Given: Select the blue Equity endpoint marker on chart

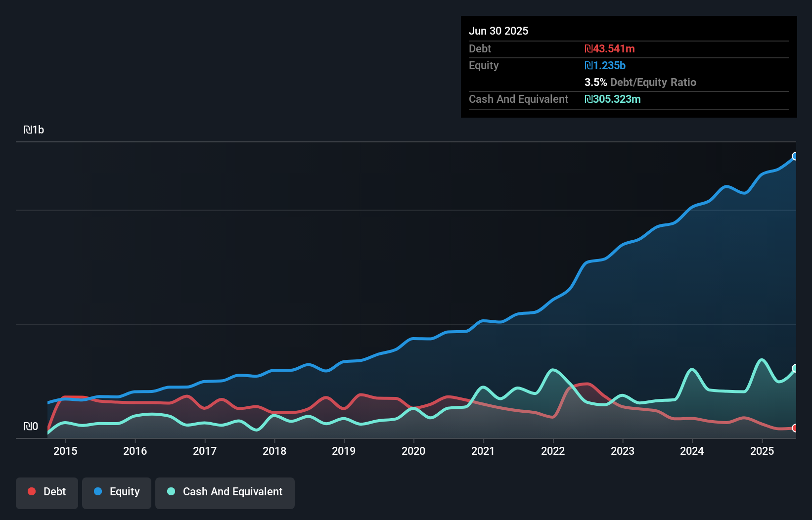Looking at the screenshot, I should (x=795, y=157).
